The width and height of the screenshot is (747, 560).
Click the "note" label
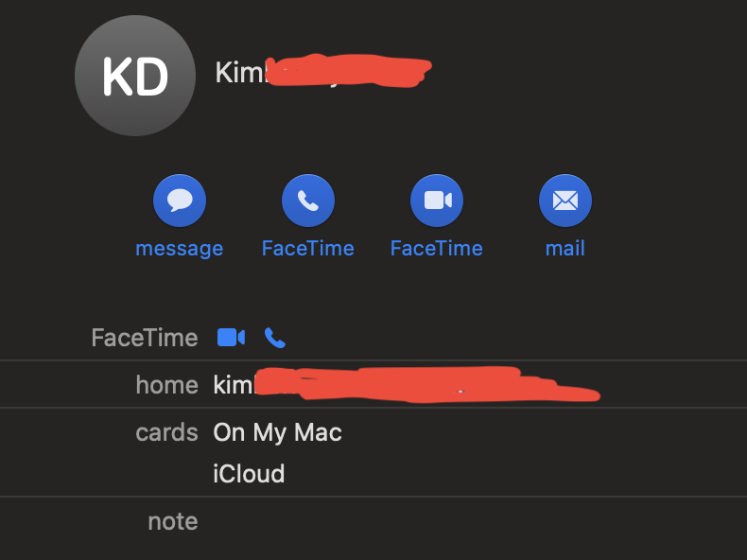173,521
